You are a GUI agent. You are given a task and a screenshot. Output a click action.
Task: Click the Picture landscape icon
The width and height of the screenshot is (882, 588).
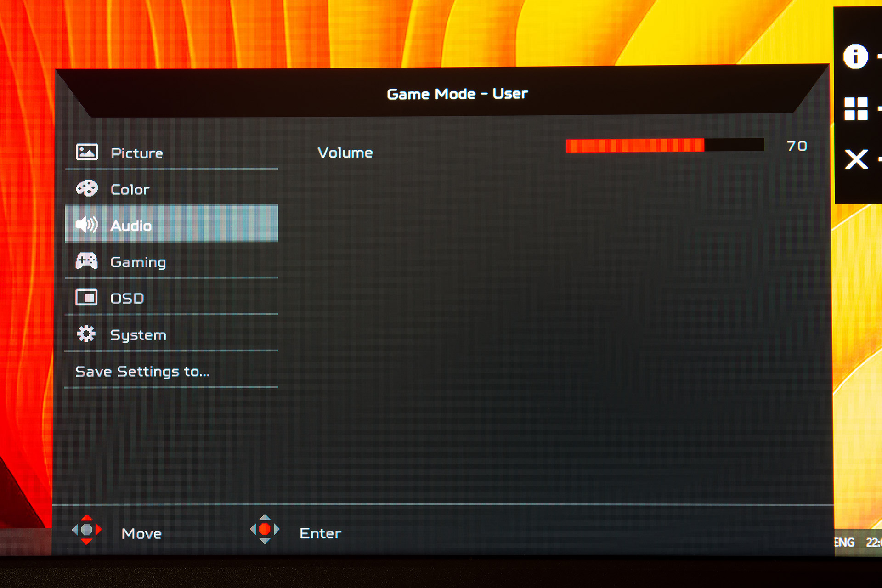87,152
